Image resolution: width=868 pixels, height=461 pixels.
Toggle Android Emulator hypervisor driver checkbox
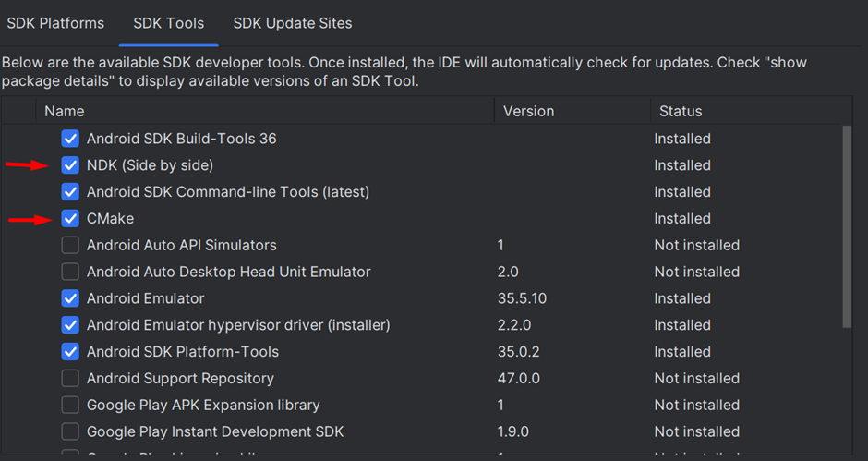(70, 324)
